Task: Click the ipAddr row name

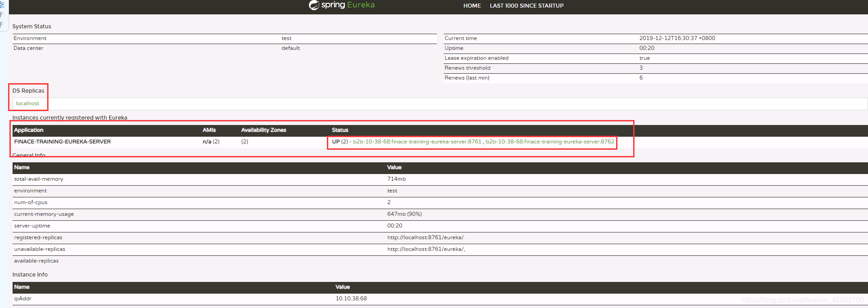Action: pos(23,299)
